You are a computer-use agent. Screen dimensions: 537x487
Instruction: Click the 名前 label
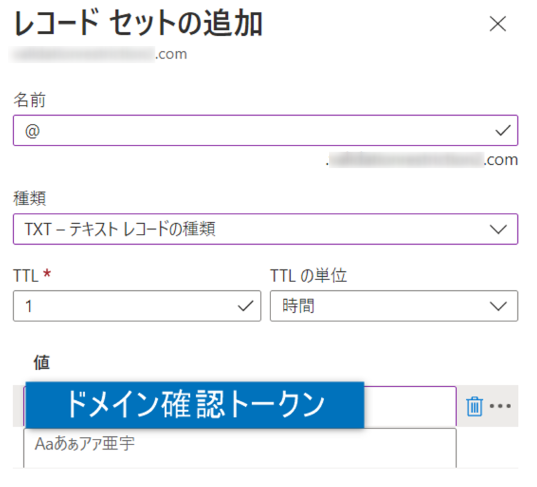29,100
